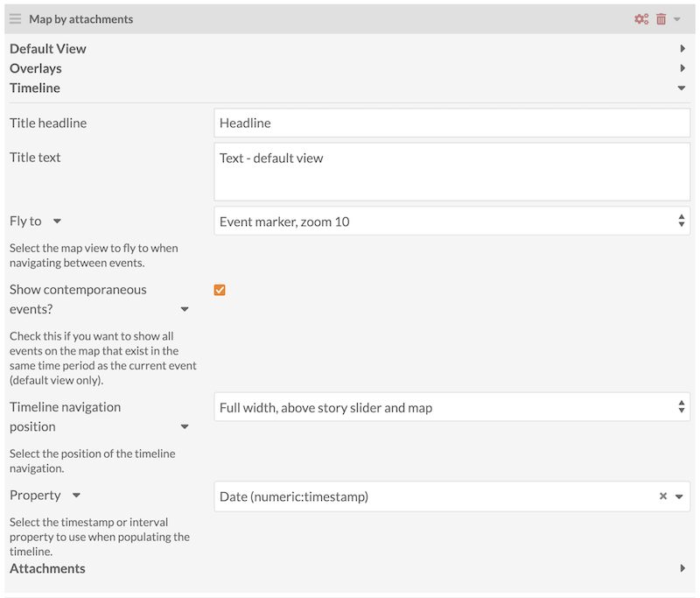Collapse the Timeline section
Image resolution: width=700 pixels, height=598 pixels.
coord(682,88)
